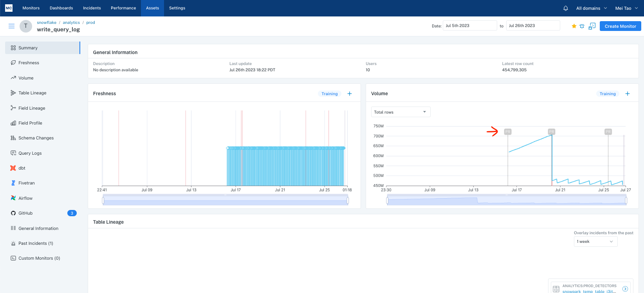The image size is (644, 293).
Task: Open the Total rows dropdown
Action: pos(400,112)
